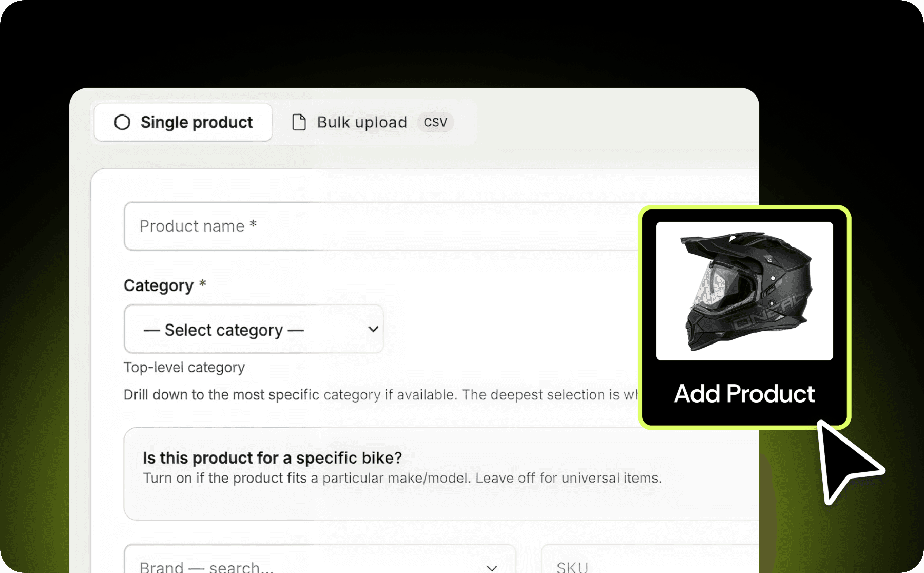The image size is (924, 573).
Task: Click the circle icon beside Single product
Action: tap(122, 122)
